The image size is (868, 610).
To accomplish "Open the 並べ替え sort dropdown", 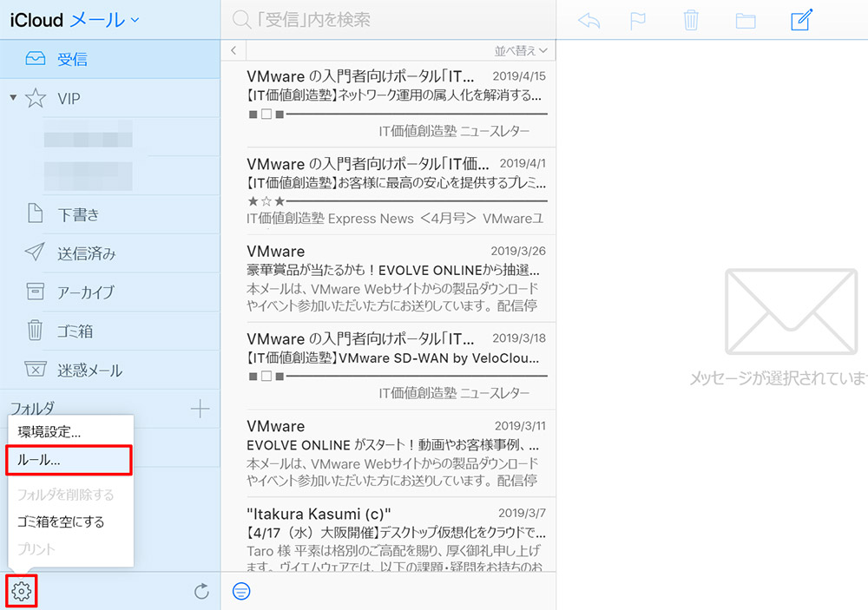I will pyautogui.click(x=520, y=50).
